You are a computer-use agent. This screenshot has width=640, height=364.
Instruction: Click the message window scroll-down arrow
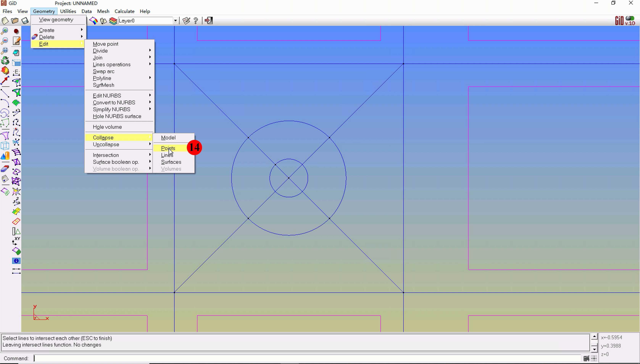click(x=594, y=349)
